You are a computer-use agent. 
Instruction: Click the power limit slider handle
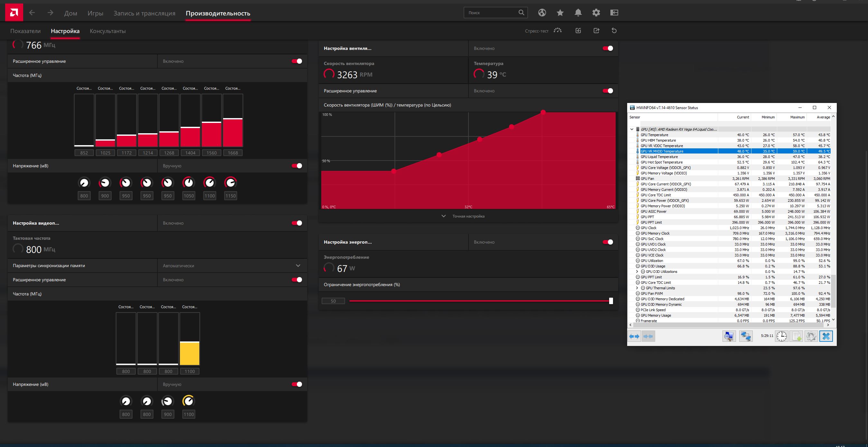pos(611,301)
